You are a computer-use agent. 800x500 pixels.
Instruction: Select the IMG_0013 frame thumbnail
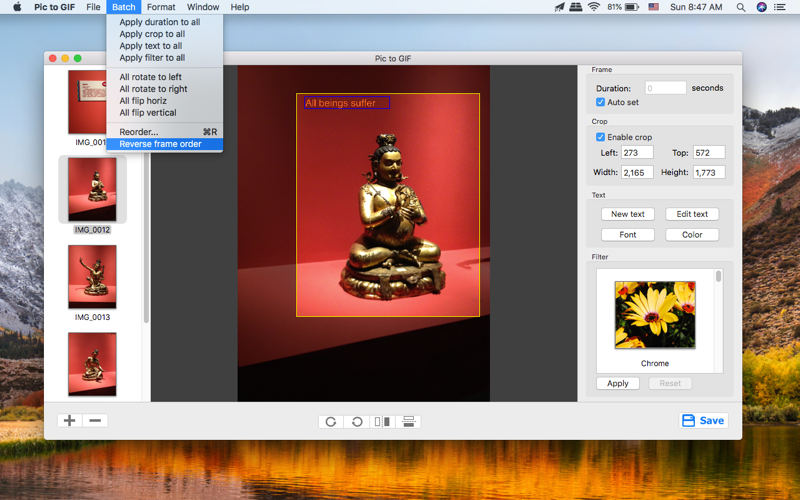92,277
